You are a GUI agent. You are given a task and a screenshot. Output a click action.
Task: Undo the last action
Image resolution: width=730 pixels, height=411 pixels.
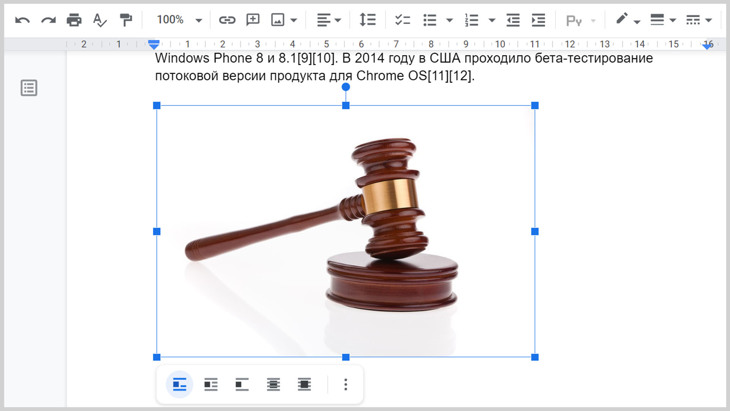[22, 20]
